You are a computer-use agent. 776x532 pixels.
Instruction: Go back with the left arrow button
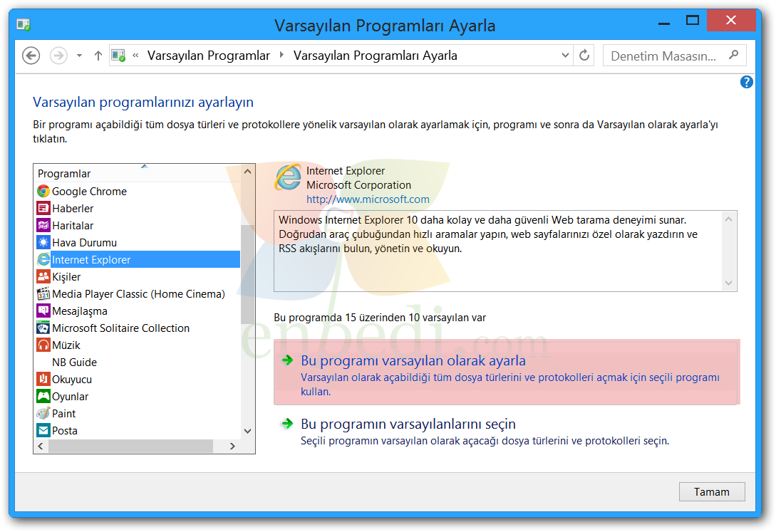[31, 56]
